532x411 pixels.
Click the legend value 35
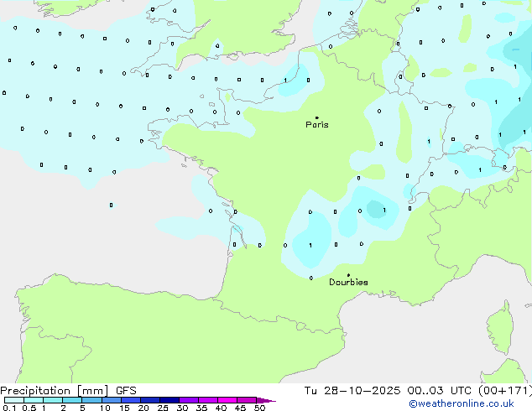[201, 408]
